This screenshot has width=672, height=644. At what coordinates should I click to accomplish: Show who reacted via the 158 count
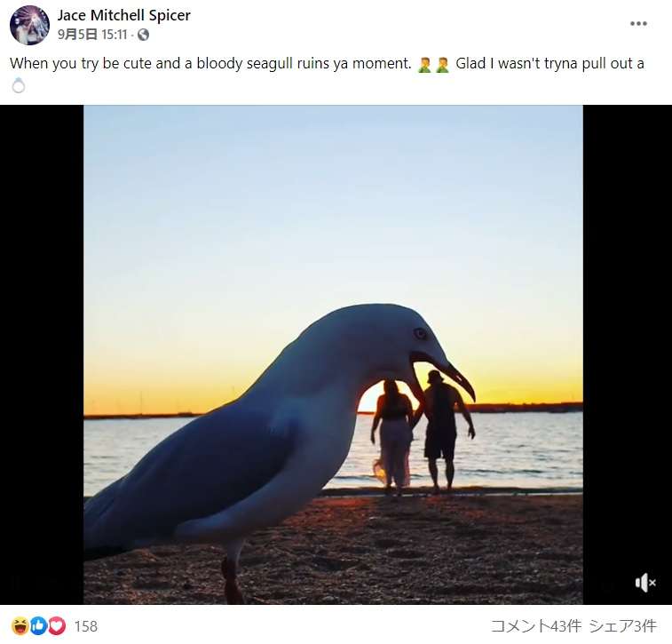coord(86,626)
